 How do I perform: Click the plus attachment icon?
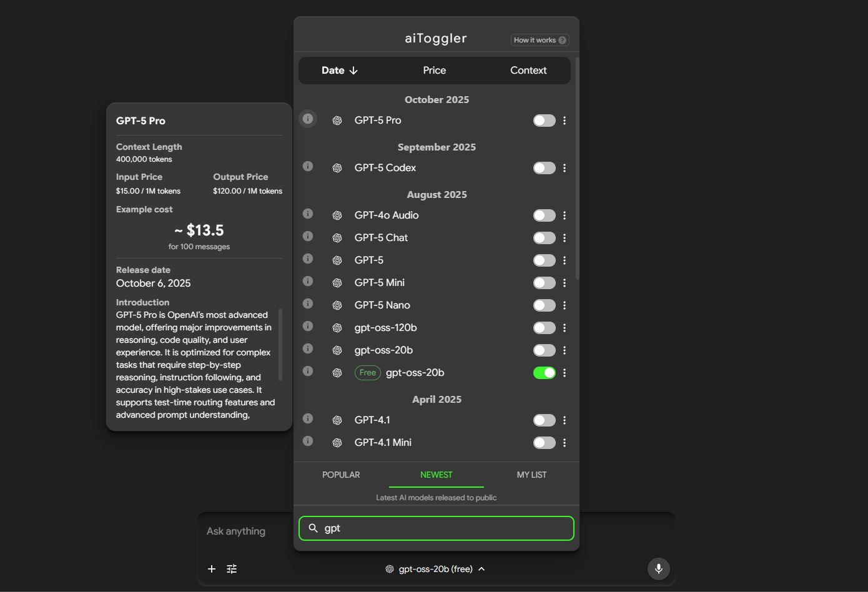point(212,569)
